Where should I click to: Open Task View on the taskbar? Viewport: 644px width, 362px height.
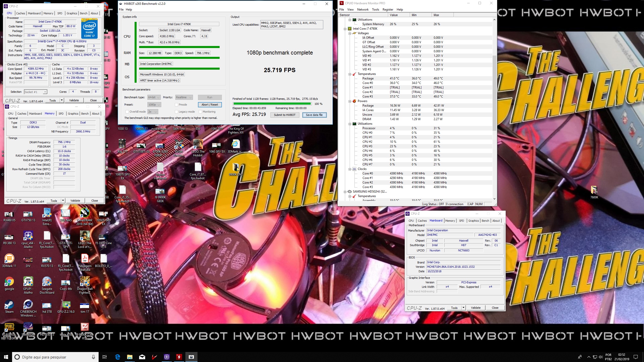click(105, 357)
